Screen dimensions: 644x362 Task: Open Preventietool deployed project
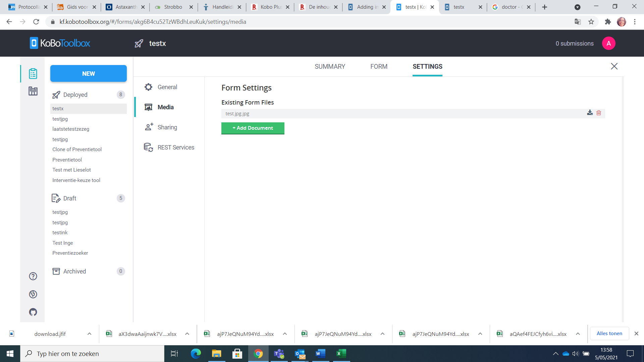67,160
